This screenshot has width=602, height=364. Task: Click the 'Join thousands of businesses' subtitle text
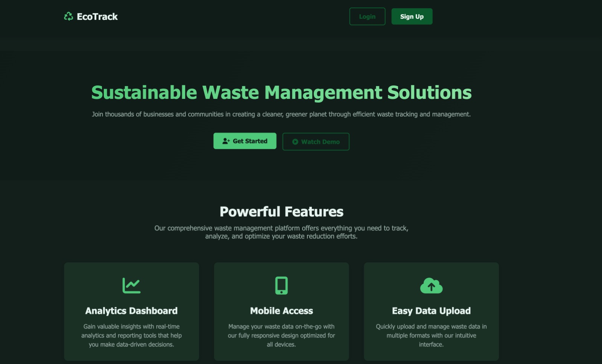pos(281,114)
